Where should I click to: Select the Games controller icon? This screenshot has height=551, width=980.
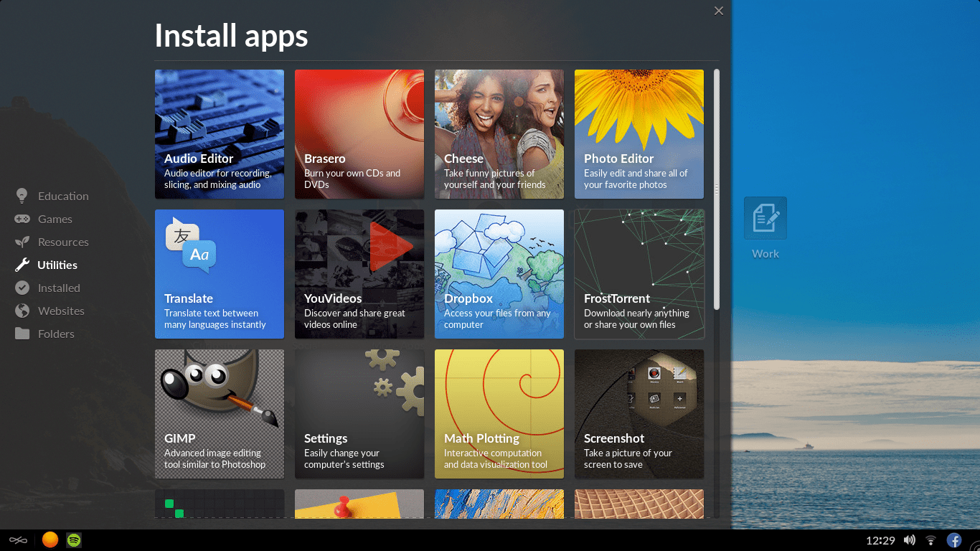[x=22, y=219]
